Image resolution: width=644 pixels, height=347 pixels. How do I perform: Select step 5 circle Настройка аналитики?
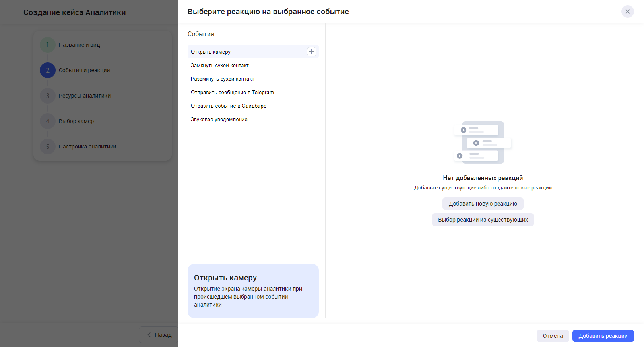48,147
